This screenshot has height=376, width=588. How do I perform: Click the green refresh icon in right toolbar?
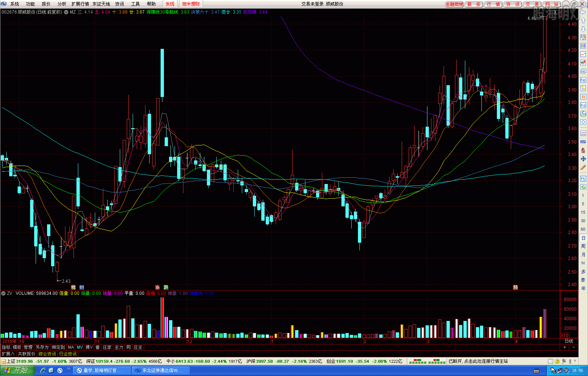pyautogui.click(x=583, y=187)
